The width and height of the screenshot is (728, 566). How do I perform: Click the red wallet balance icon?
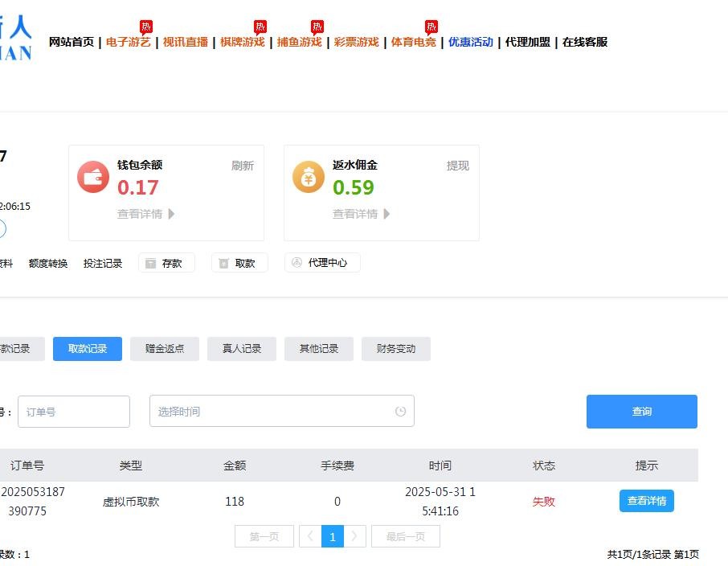point(93,177)
